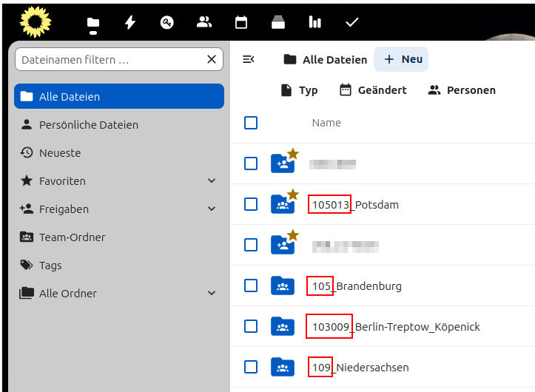Select the 109_Niedersachsen checkbox
Image resolution: width=535 pixels, height=392 pixels.
[251, 367]
